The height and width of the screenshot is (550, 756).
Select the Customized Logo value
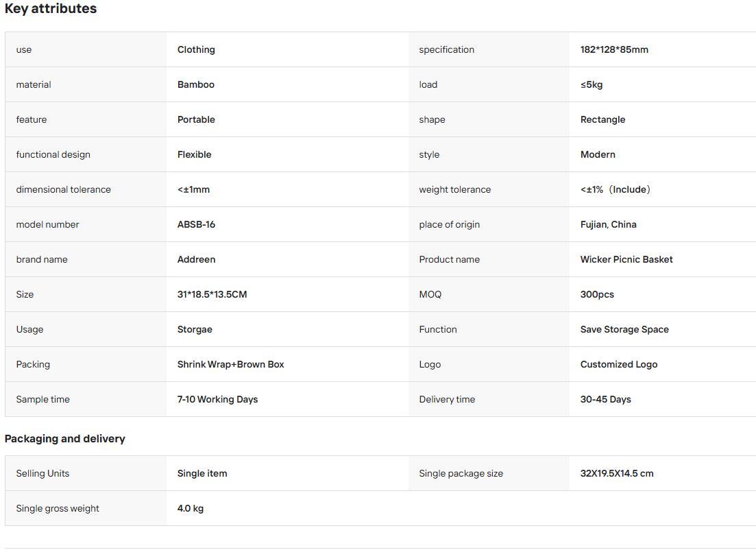(619, 364)
